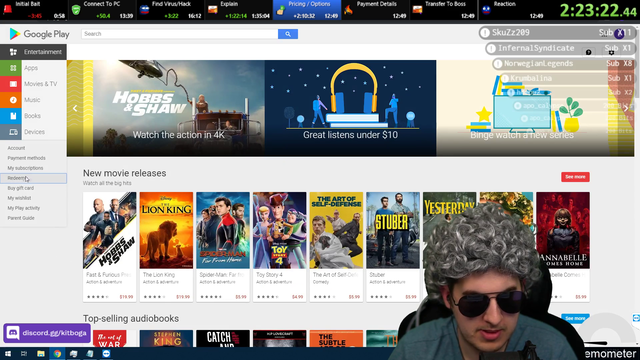
Task: Click the Initial Bait timer segment
Action: 34,10
